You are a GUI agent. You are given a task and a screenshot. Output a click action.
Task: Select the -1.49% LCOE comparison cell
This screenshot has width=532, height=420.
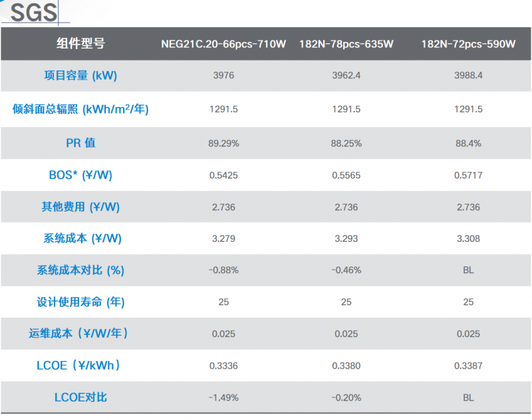tap(223, 397)
